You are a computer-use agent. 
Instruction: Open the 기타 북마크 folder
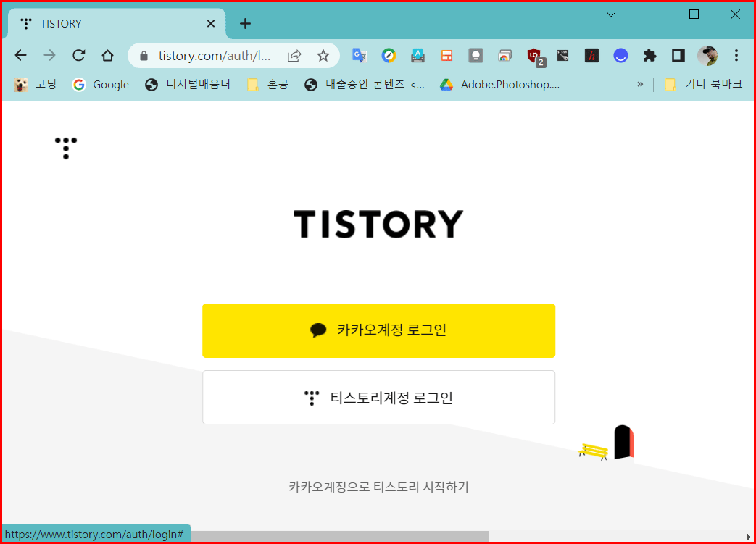(x=703, y=84)
